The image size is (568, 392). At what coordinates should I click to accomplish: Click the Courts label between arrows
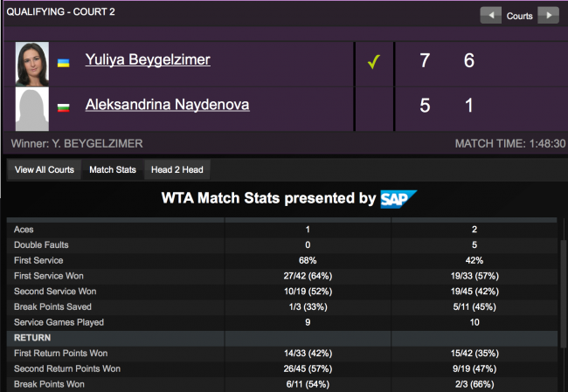(x=520, y=15)
